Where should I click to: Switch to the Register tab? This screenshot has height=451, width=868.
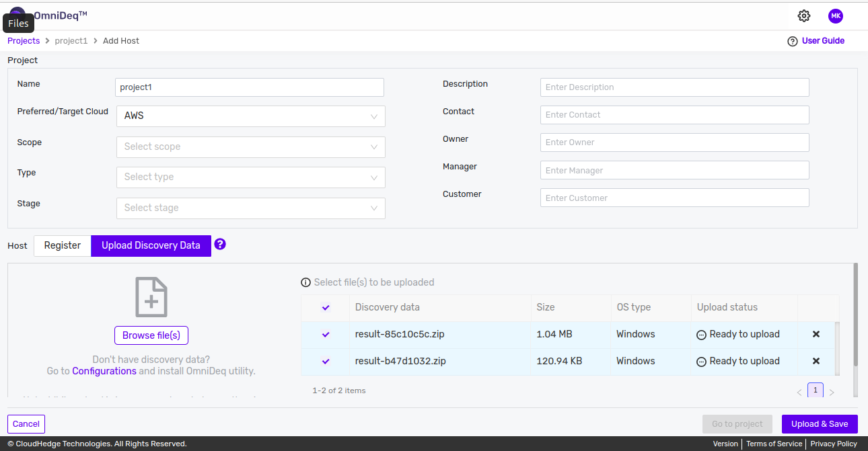[x=63, y=246]
